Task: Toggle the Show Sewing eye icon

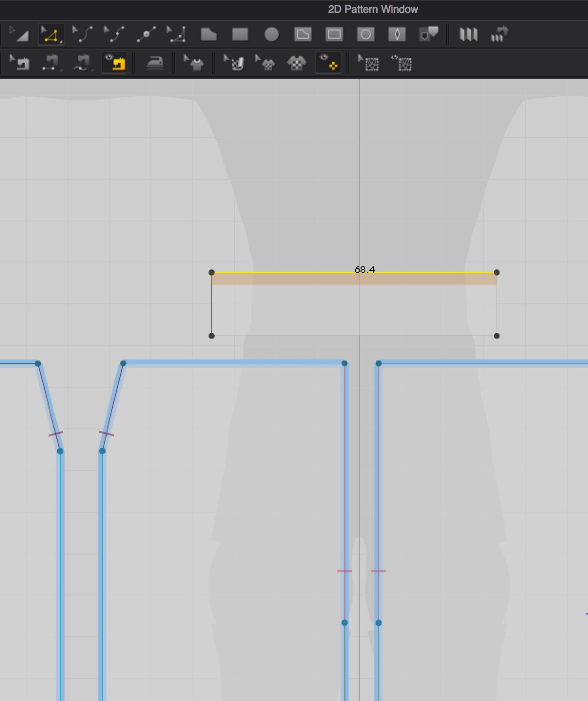Action: pos(114,63)
